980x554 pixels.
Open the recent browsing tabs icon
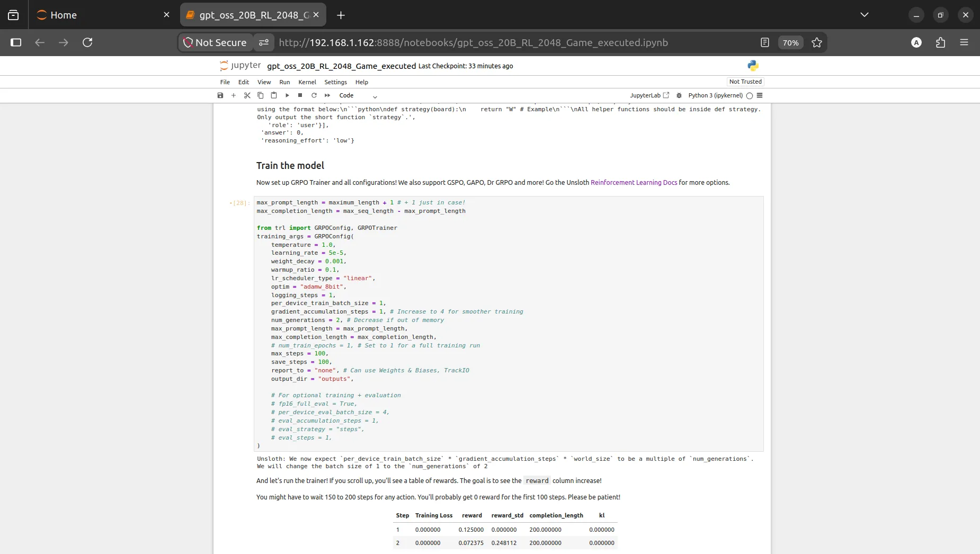(x=13, y=15)
